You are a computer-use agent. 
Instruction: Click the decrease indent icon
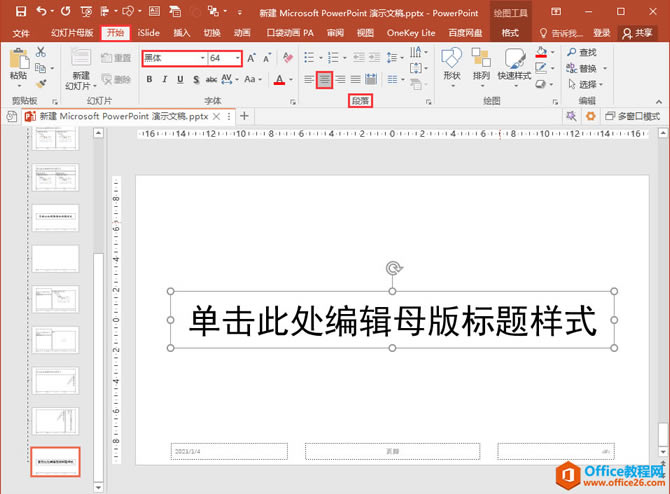[x=359, y=57]
